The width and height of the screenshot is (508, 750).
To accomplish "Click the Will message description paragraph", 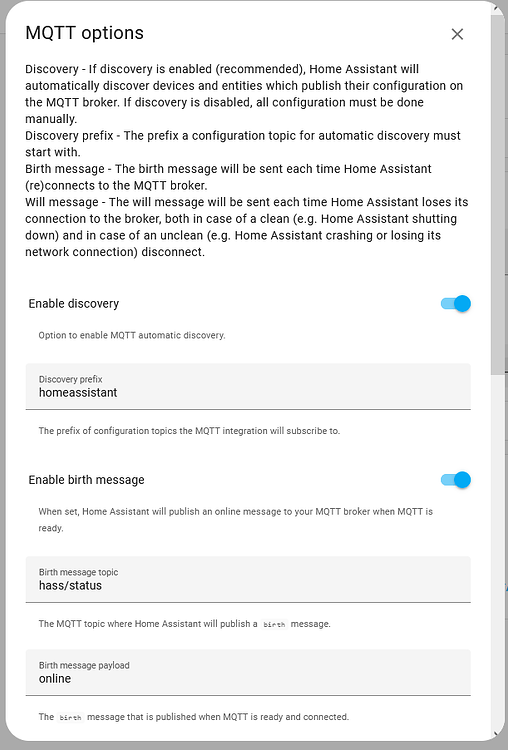I will coord(247,227).
